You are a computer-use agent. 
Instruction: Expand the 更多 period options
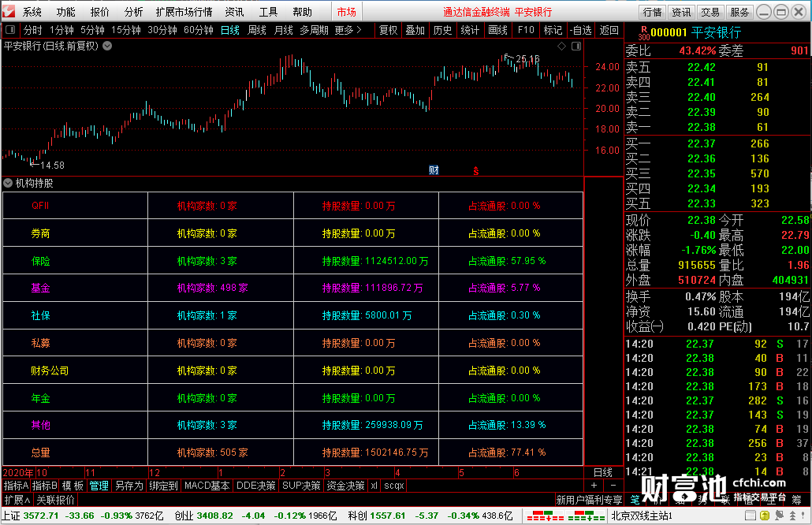point(348,30)
